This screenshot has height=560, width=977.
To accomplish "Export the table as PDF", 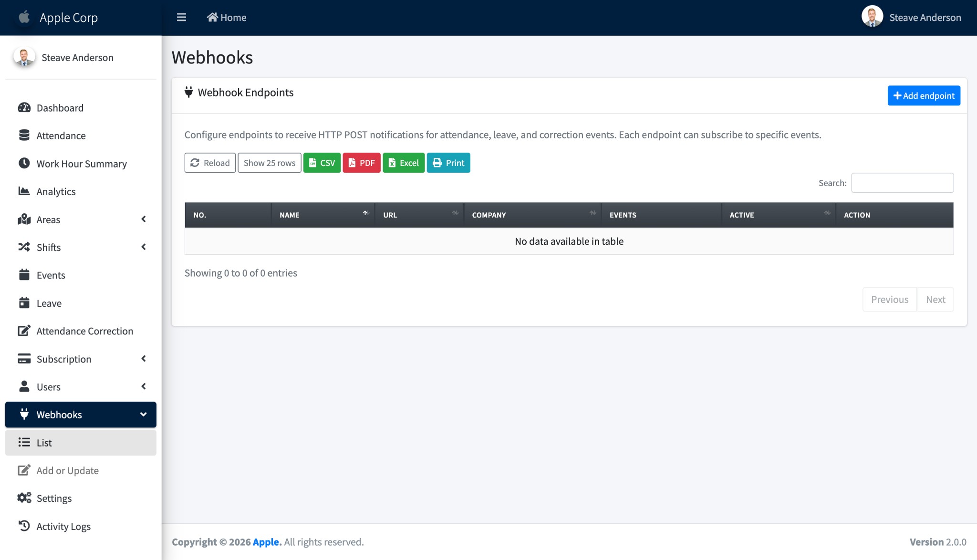I will point(362,163).
